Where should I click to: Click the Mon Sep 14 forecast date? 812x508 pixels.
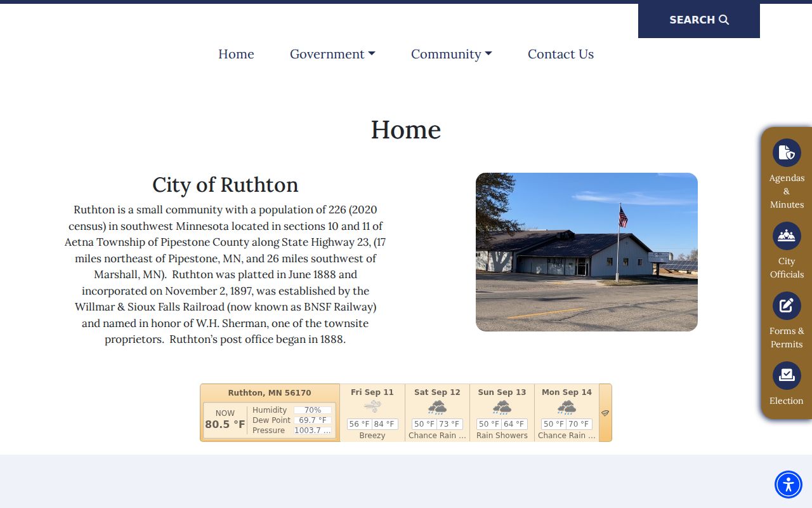566,392
